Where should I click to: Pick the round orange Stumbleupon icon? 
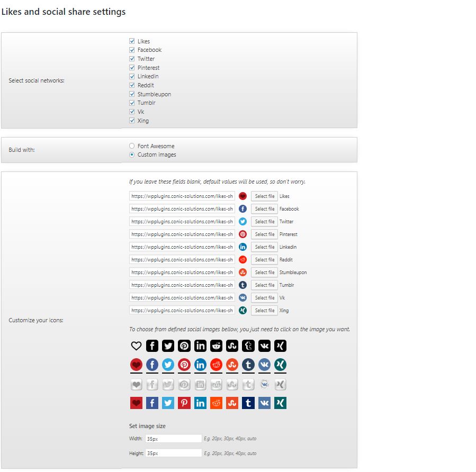tap(232, 365)
